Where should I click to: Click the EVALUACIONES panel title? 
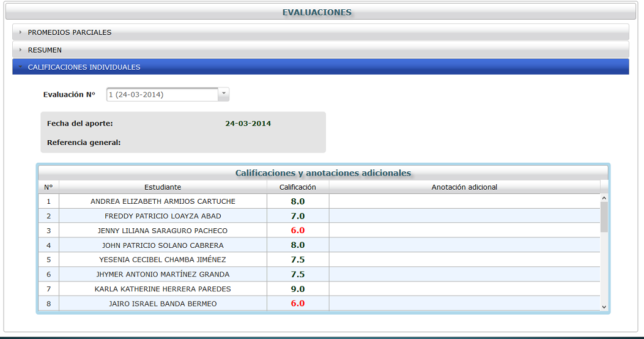click(317, 12)
